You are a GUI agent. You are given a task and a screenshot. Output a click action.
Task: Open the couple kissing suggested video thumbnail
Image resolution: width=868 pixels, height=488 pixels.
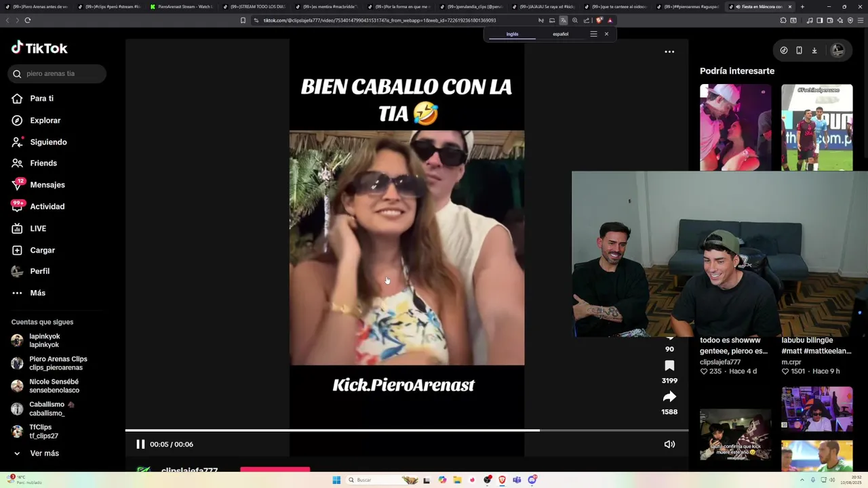pos(735,127)
